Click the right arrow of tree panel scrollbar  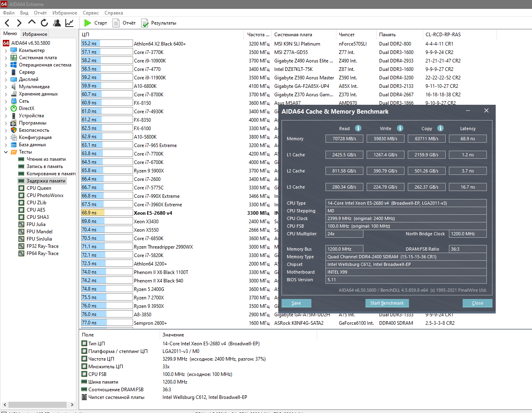click(x=72, y=405)
